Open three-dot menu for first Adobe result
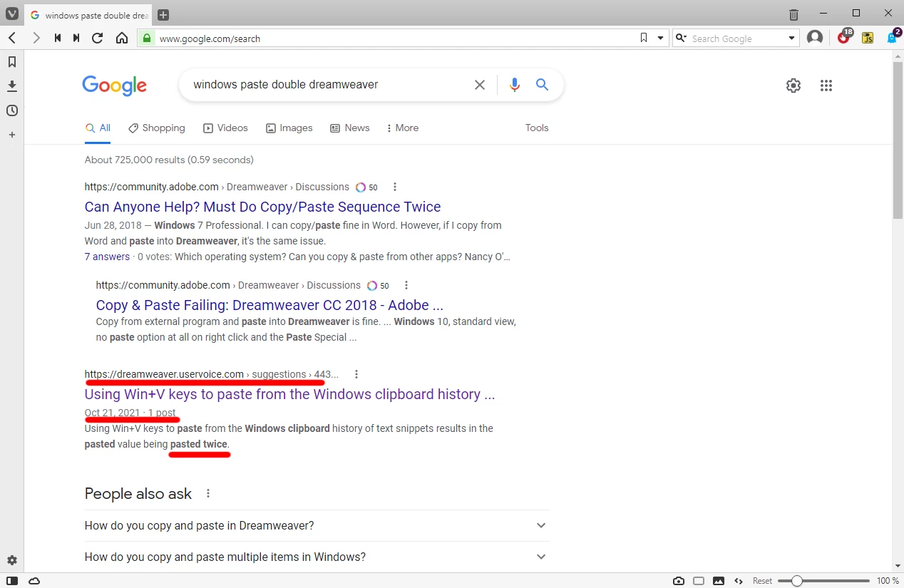 click(395, 187)
